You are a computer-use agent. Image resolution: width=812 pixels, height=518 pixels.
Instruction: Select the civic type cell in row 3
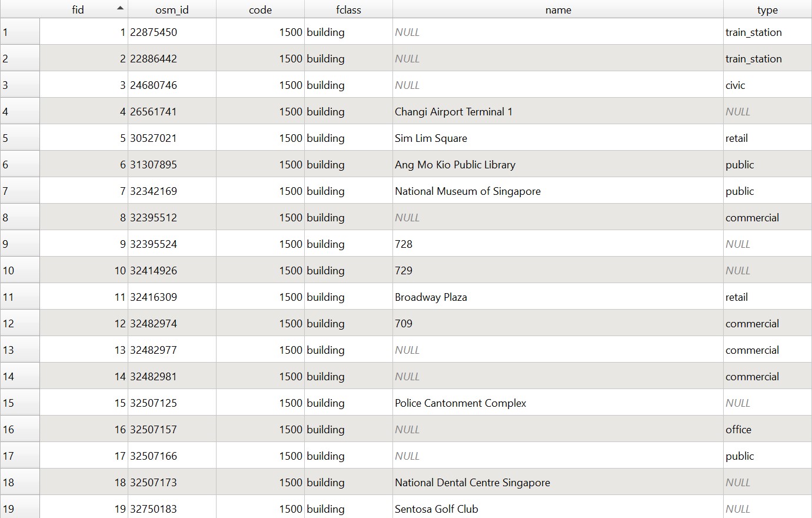click(736, 85)
